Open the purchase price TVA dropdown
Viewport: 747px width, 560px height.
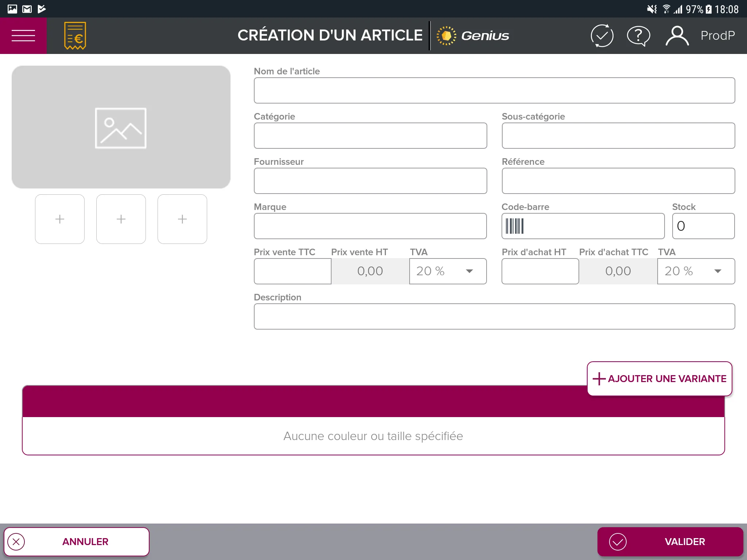(x=696, y=271)
